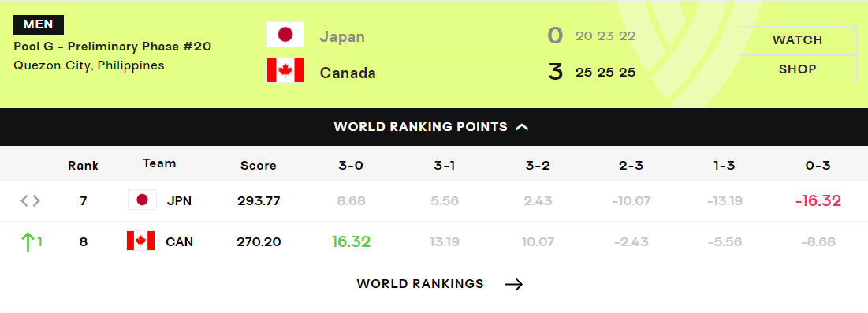Click the 3-0 column header
This screenshot has height=314, width=868.
tap(351, 166)
